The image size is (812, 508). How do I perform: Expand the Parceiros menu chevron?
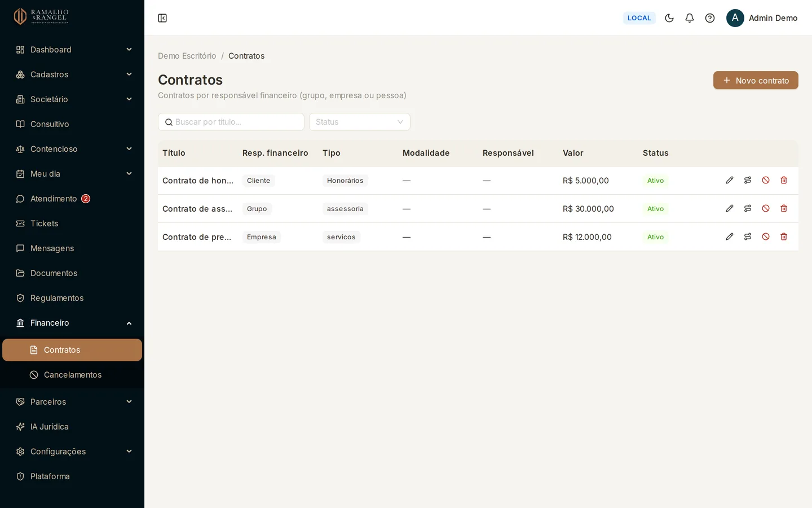click(x=129, y=402)
